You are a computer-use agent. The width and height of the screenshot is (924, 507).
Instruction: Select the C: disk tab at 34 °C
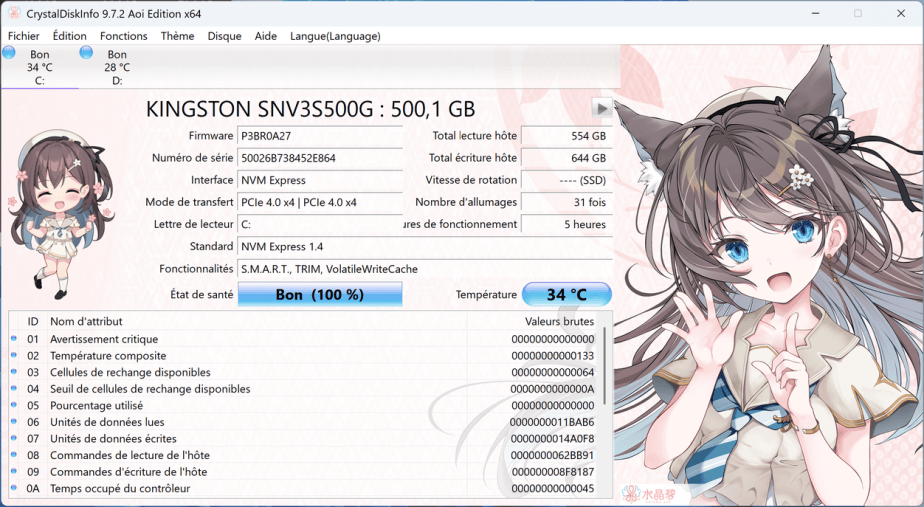point(39,67)
